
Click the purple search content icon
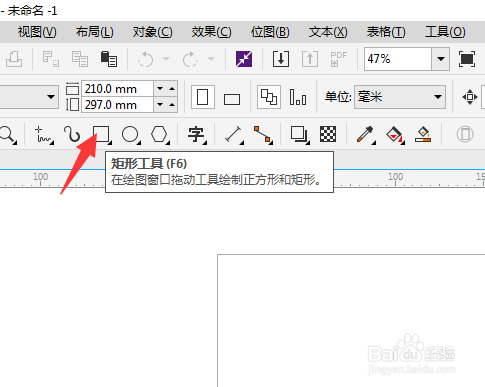pos(244,59)
